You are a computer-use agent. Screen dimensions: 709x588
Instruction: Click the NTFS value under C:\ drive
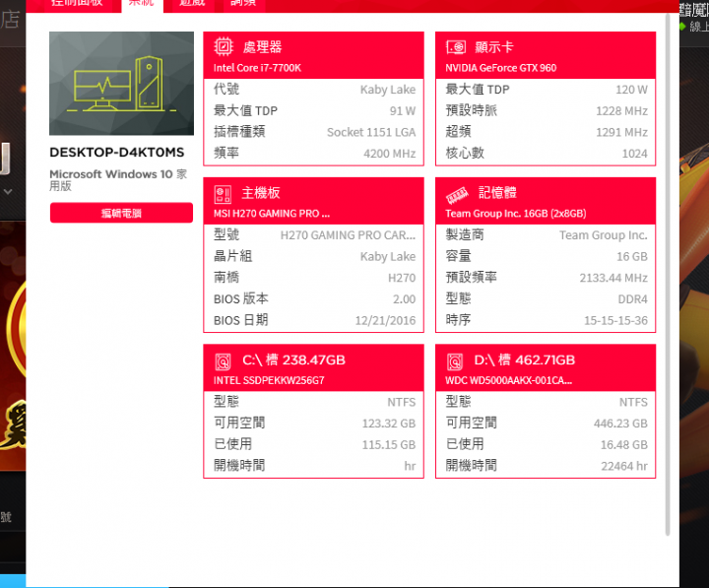(402, 402)
